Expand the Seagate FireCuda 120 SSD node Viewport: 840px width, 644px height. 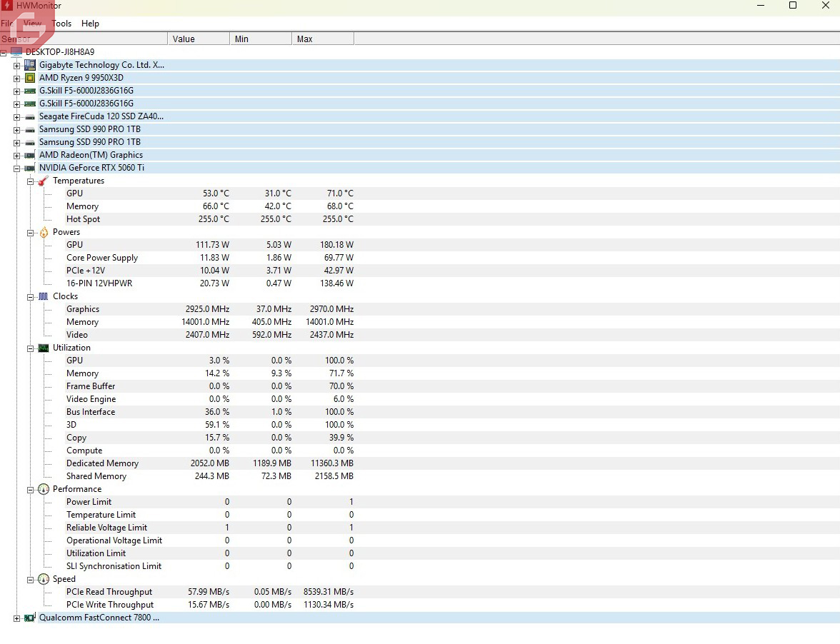tap(16, 116)
